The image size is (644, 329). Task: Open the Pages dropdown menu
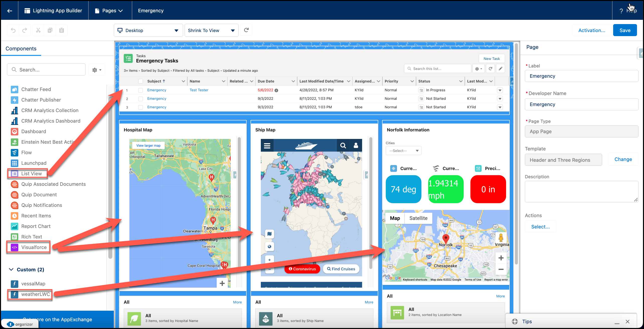[x=109, y=11]
